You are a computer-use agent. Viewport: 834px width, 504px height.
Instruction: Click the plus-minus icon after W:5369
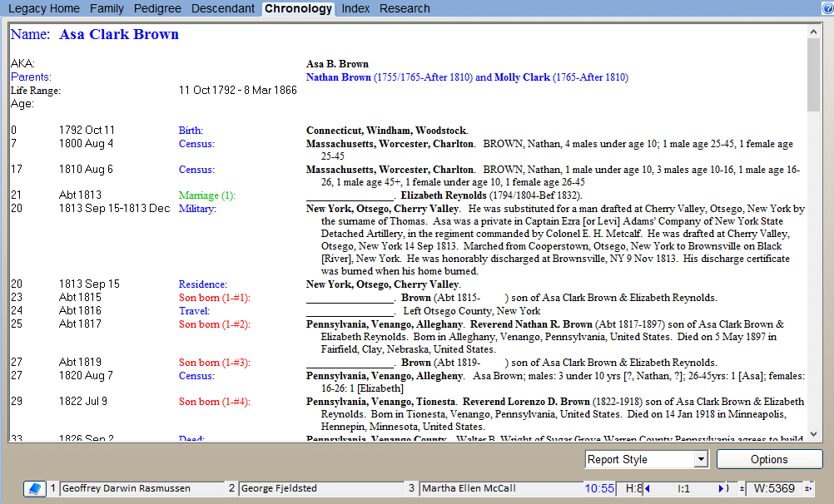(808, 488)
